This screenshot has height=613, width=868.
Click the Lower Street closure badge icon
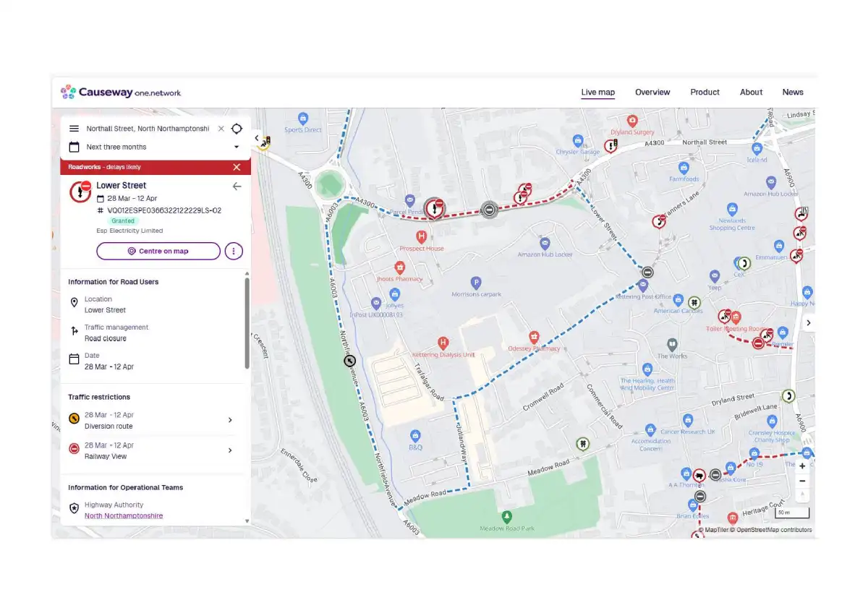80,192
